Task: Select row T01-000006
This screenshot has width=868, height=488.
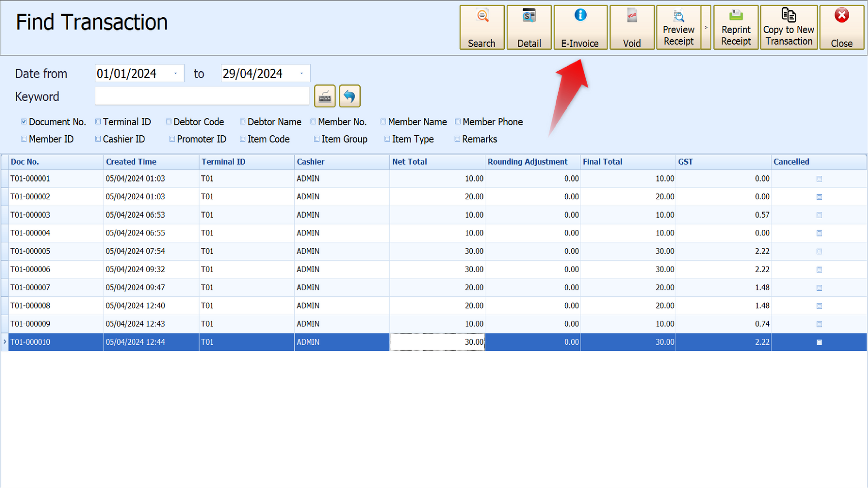Action: 433,269
